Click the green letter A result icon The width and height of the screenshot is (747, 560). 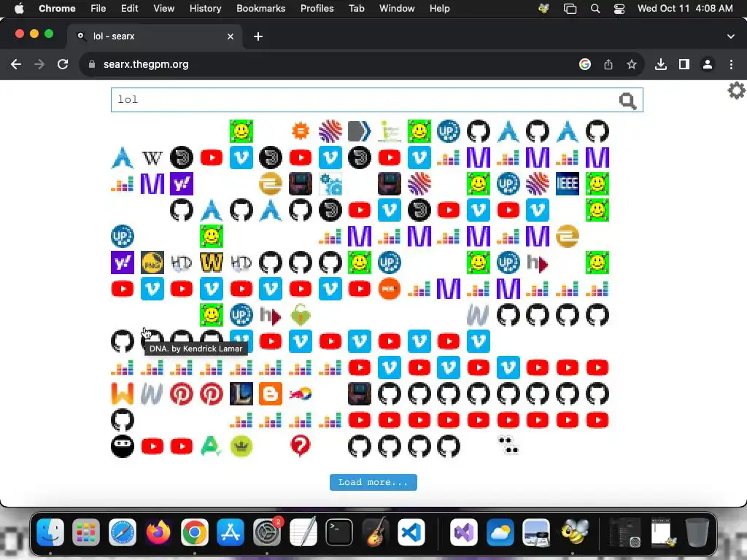point(211,446)
